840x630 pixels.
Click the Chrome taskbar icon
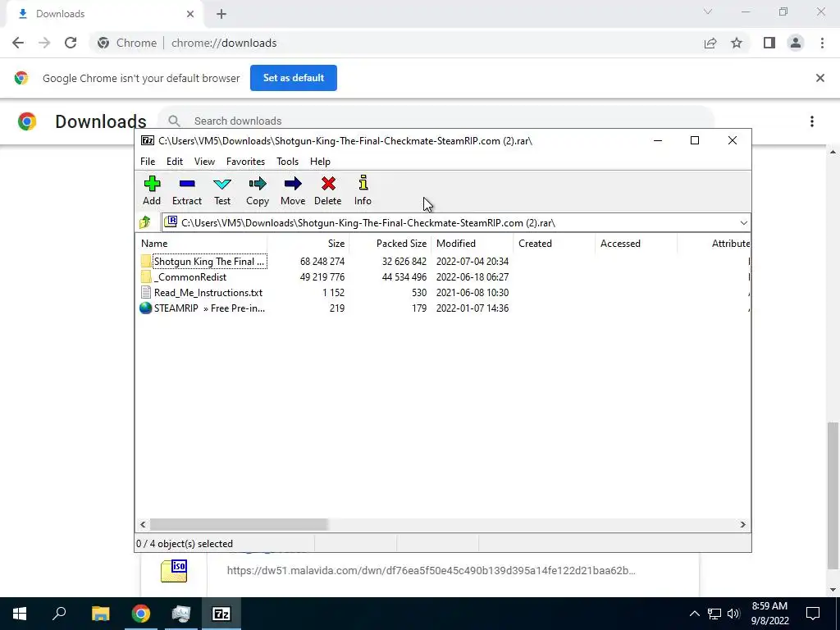(x=140, y=614)
